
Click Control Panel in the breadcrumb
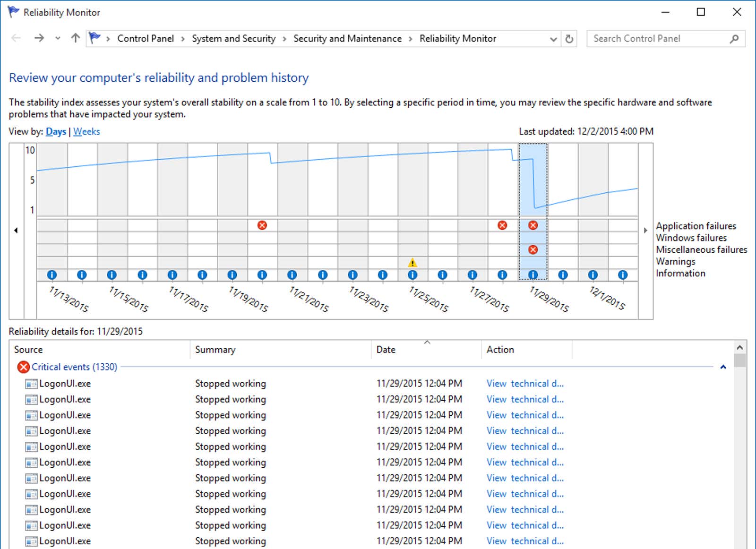(x=146, y=39)
